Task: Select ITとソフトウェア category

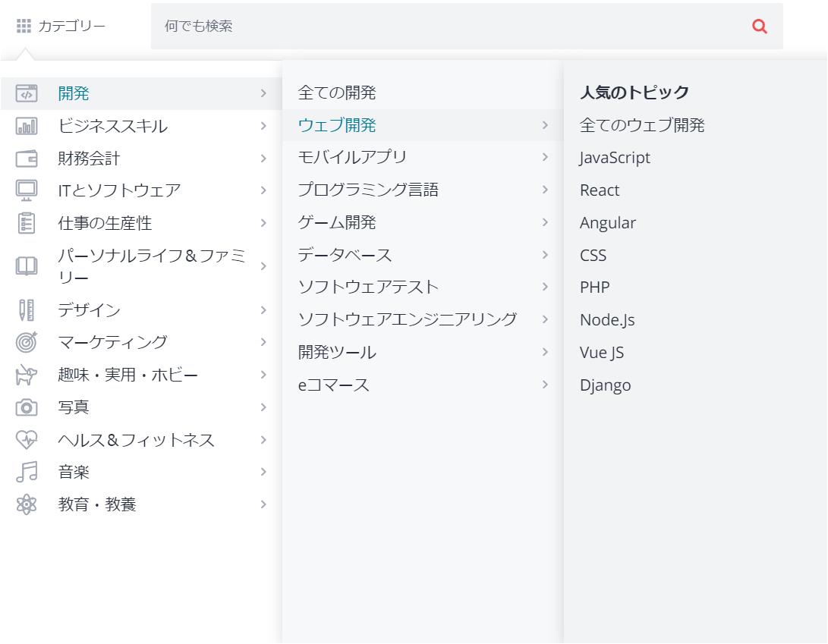Action: (x=119, y=190)
